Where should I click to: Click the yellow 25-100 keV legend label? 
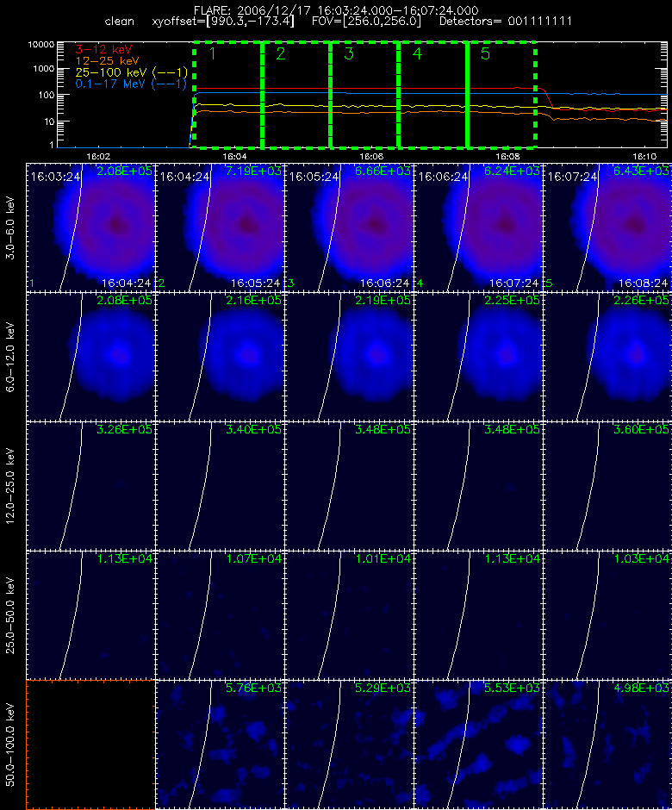[131, 72]
